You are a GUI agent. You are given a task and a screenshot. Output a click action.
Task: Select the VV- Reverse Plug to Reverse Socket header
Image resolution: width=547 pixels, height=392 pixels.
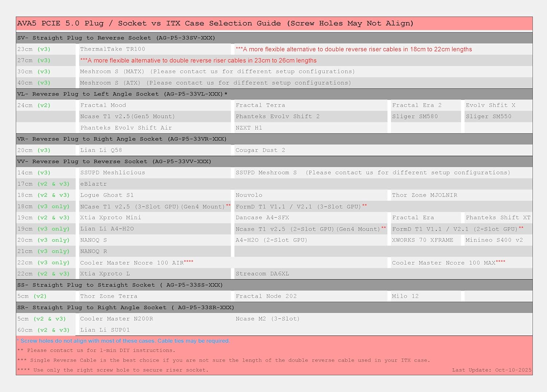114,162
